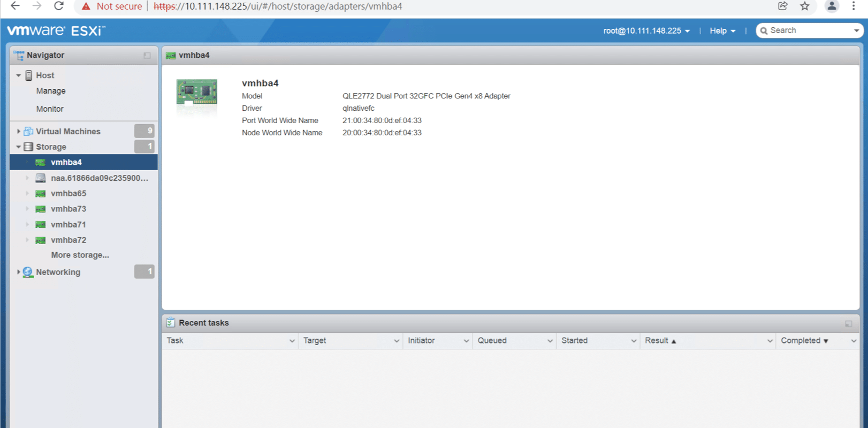
Task: Open Result column dropdown arrow
Action: point(770,341)
